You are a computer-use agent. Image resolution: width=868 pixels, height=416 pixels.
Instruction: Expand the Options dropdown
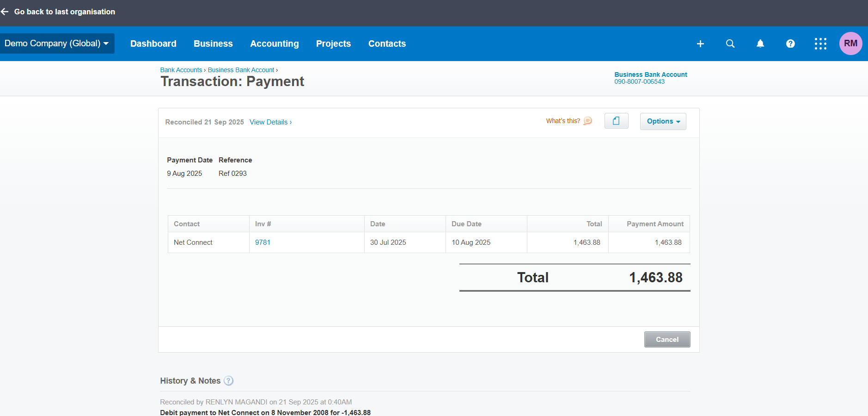tap(663, 121)
